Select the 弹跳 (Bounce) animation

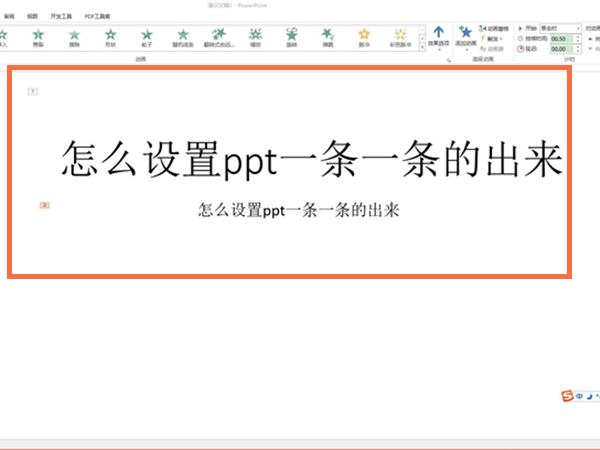pos(329,37)
